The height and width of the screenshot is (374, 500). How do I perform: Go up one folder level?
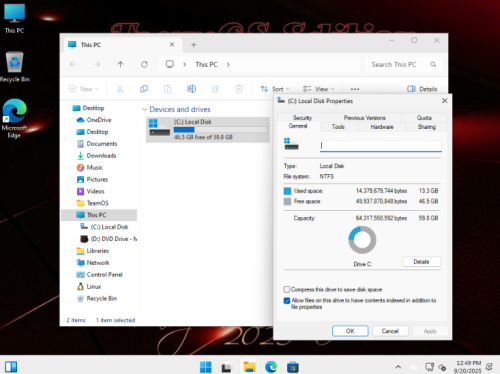120,64
